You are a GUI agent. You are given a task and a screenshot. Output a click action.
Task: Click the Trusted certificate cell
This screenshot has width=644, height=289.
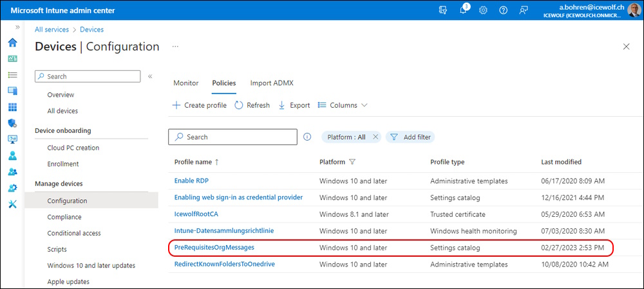pos(457,214)
